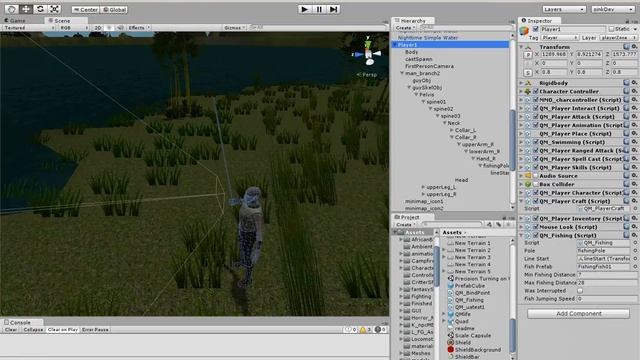Toggle Player1 active checkbox
640x360 pixels.
click(x=536, y=29)
